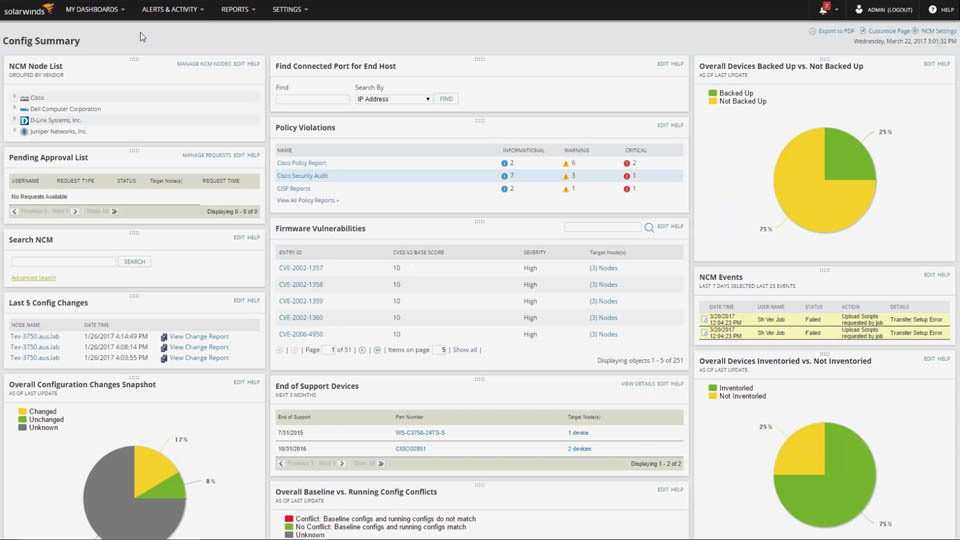Open part number WS-C3750-24TS-S
This screenshot has height=540, width=960.
[x=420, y=433]
